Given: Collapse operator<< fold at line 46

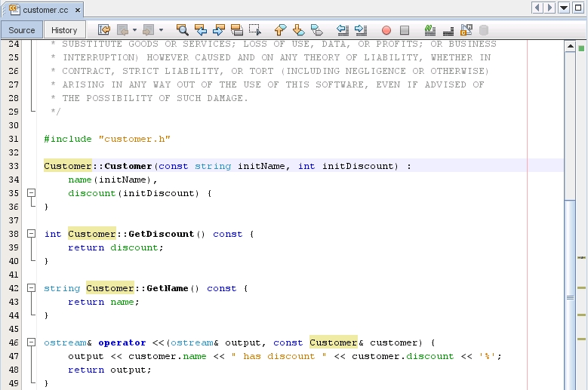Looking at the screenshot, I should (32, 342).
